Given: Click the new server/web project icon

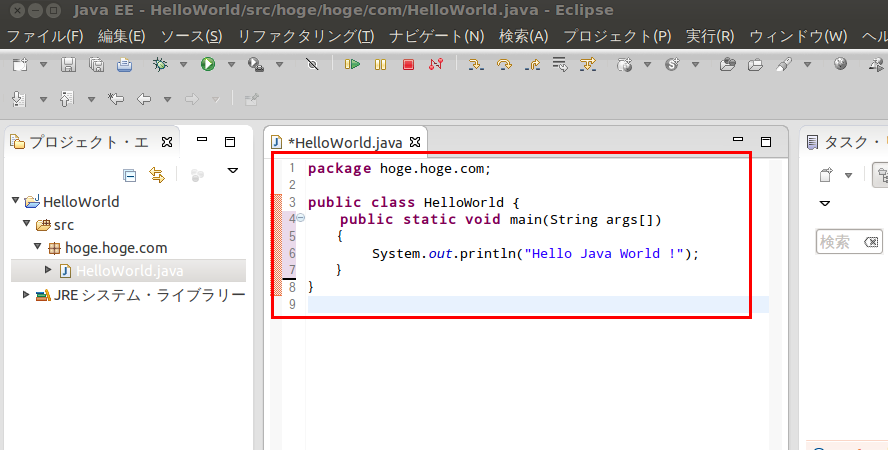Looking at the screenshot, I should click(x=625, y=65).
